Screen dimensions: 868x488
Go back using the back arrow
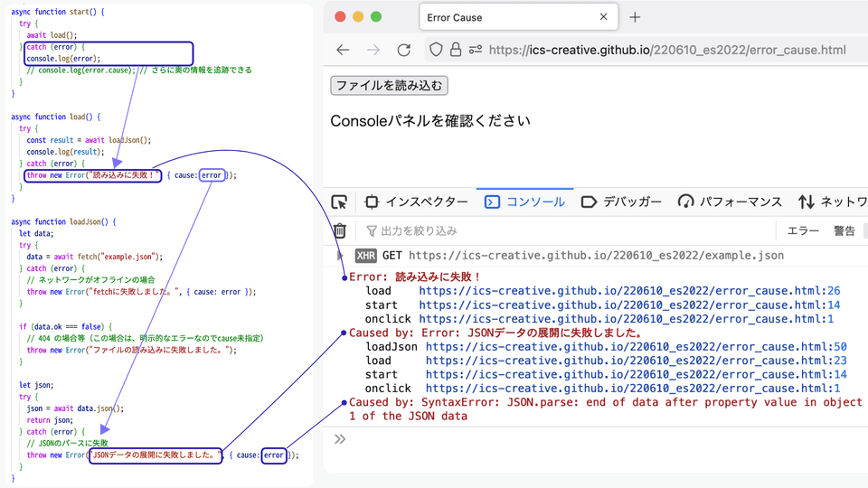coord(343,51)
